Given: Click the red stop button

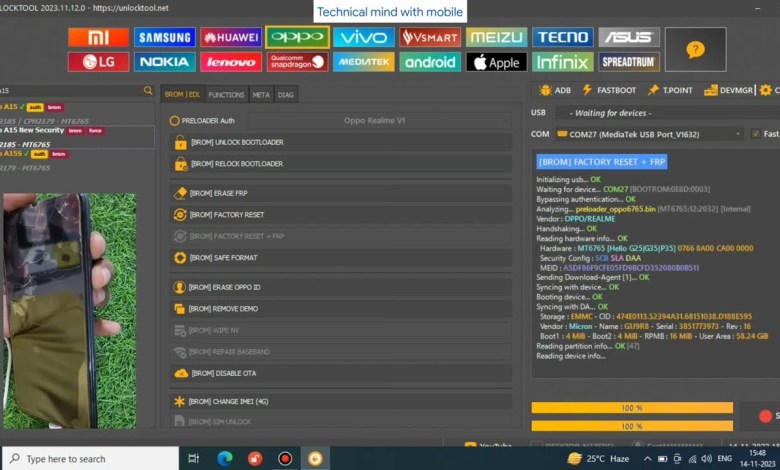Looking at the screenshot, I should pos(766,416).
